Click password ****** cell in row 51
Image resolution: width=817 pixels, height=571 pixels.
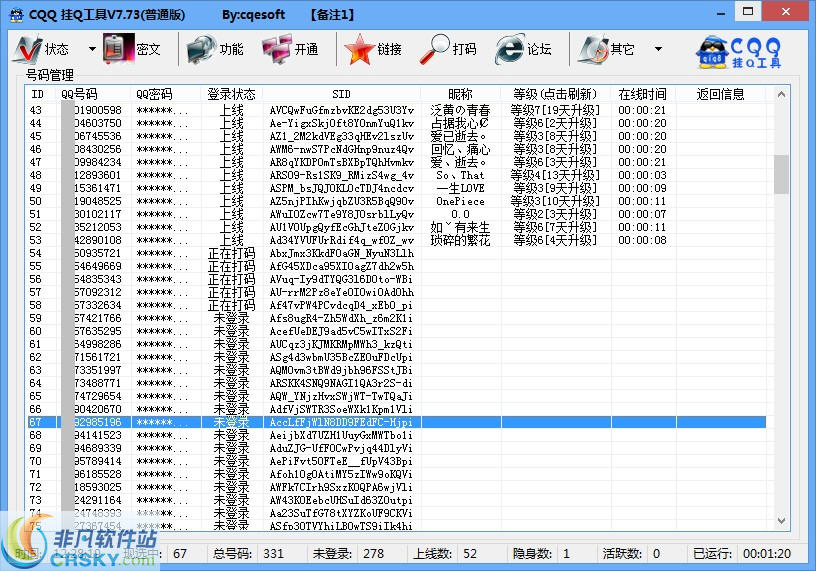162,214
